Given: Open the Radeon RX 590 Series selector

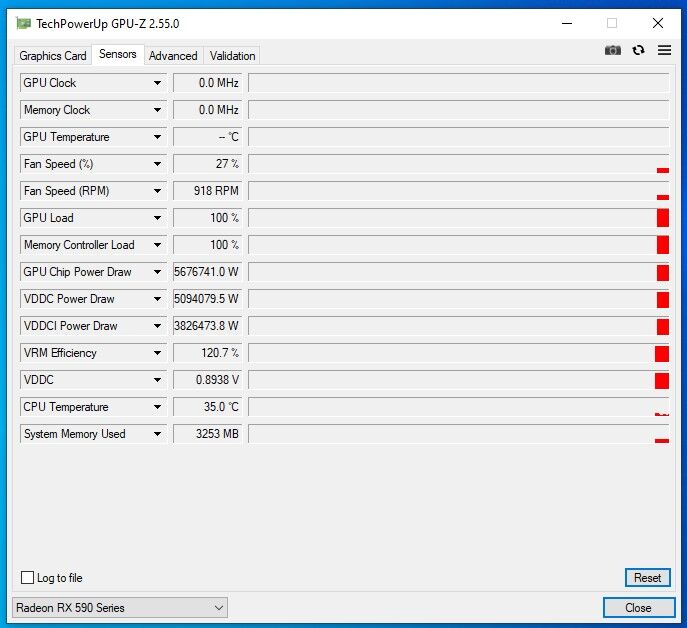Looking at the screenshot, I should pos(120,608).
